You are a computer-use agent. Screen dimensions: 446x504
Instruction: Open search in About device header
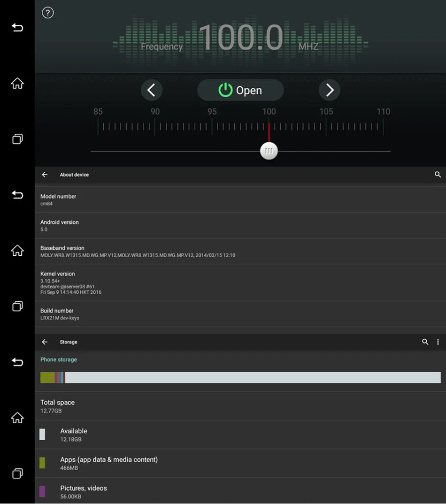pos(438,175)
